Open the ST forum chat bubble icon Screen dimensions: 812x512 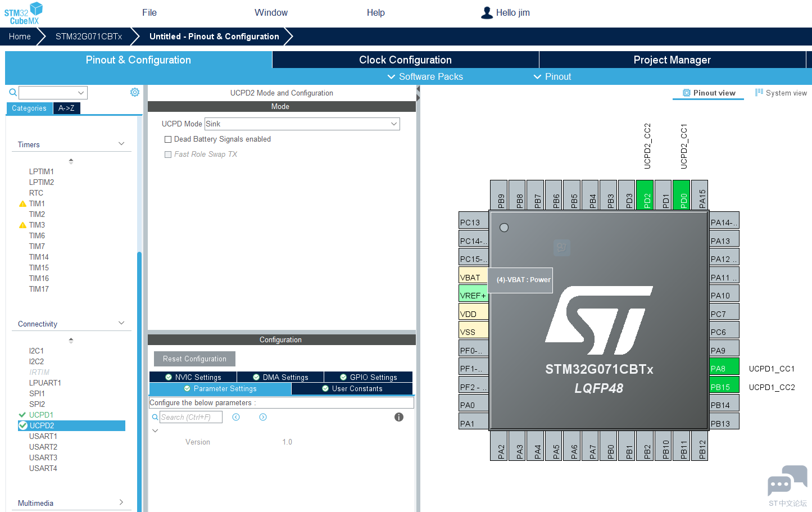(x=787, y=481)
